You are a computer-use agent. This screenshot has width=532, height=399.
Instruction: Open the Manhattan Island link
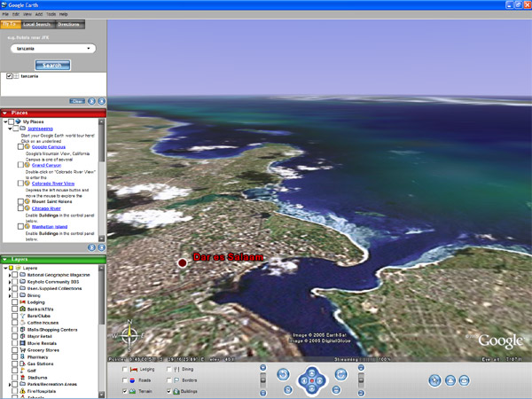coord(50,227)
